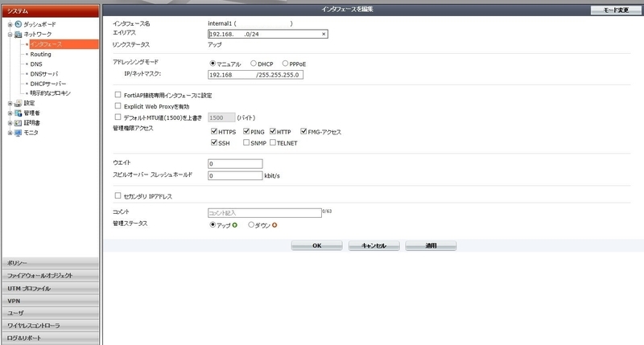Clear alias field with the x icon

(324, 34)
